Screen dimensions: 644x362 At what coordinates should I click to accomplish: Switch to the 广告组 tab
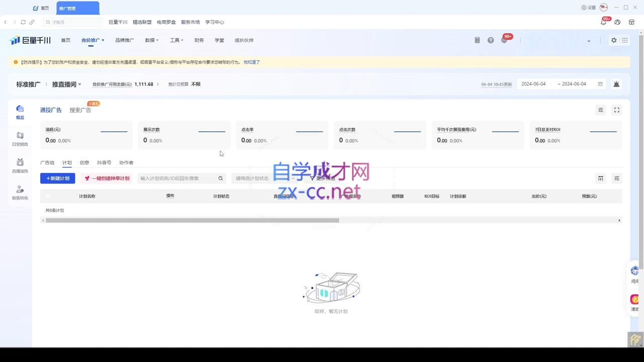click(x=48, y=162)
